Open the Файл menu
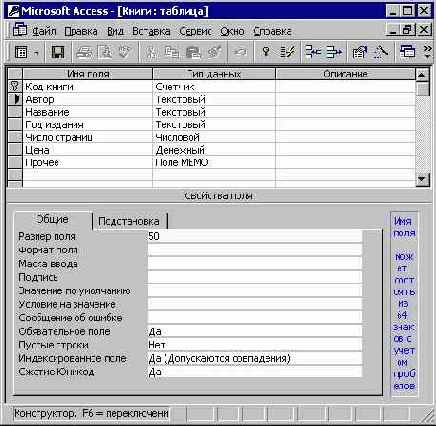 click(x=44, y=31)
